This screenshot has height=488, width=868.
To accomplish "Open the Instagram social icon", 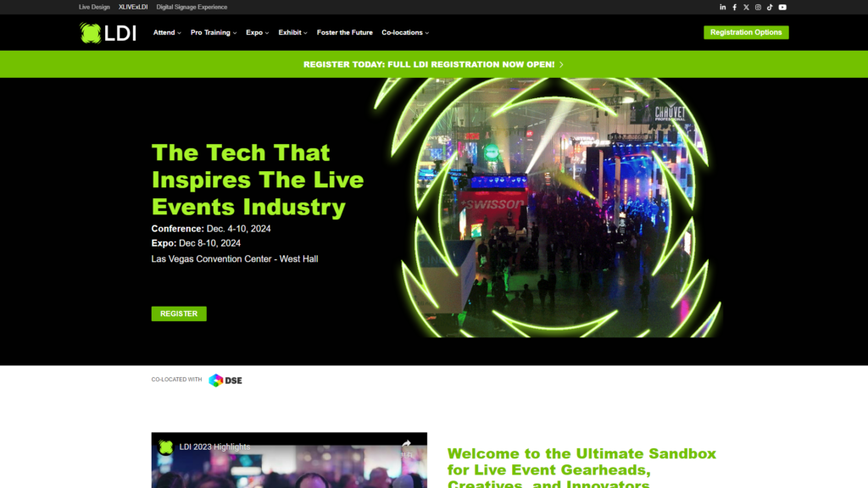I will (758, 7).
